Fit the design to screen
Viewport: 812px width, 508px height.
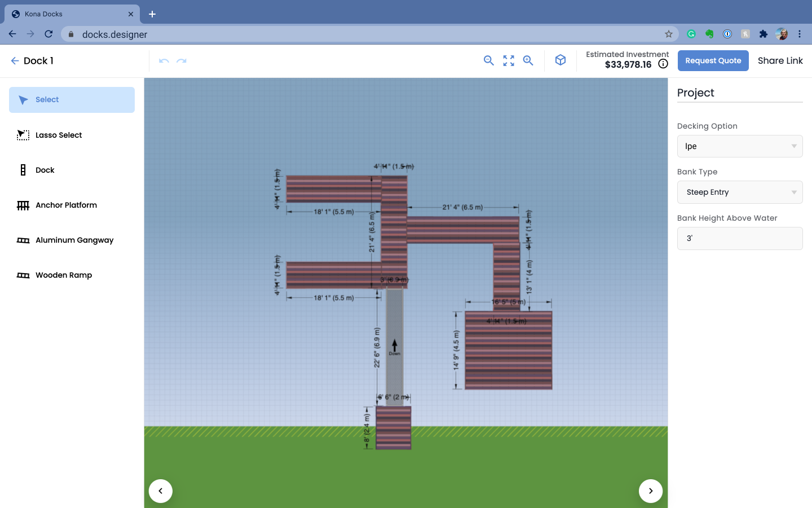(509, 60)
